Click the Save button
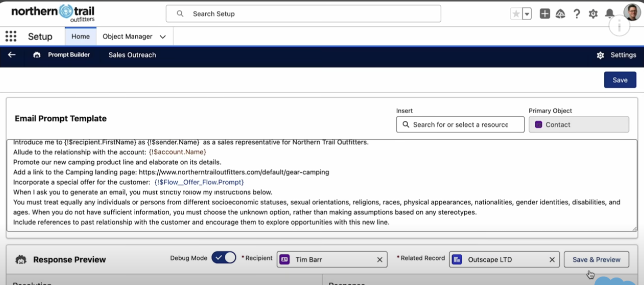Screen dimensions: 644x285 [620, 80]
